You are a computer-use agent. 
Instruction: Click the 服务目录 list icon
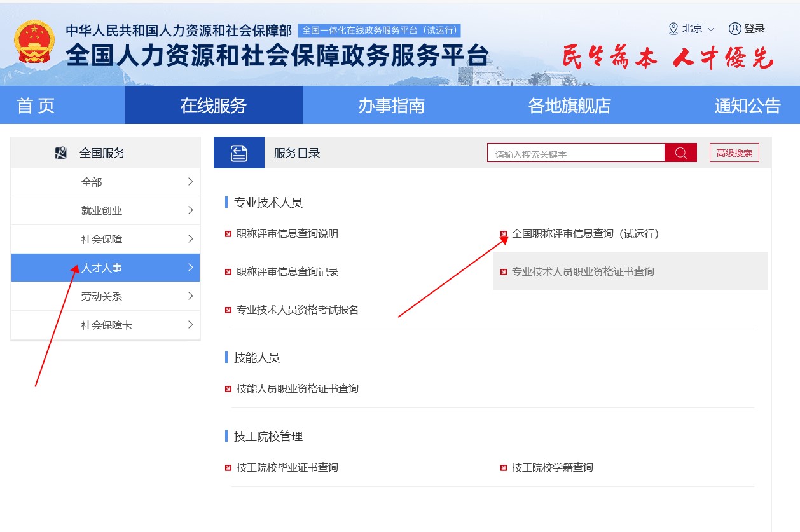pyautogui.click(x=238, y=153)
